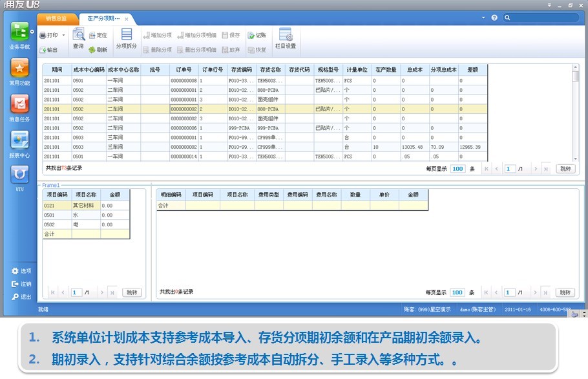588x379 pixels.
Task: Open the UTU sidebar icon
Action: (x=19, y=175)
